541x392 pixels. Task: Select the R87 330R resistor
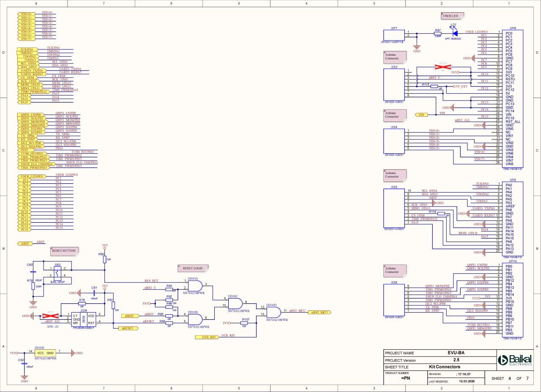click(x=438, y=33)
